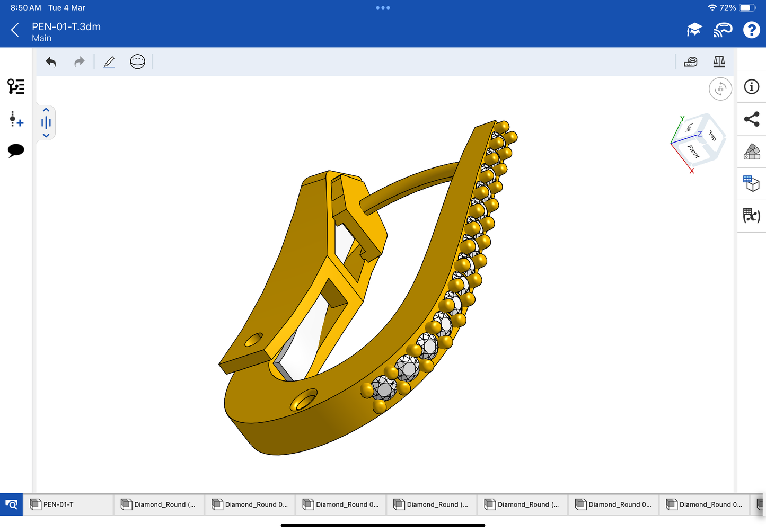
Task: Go back from PEN-01-T.3dm document
Action: pos(15,30)
